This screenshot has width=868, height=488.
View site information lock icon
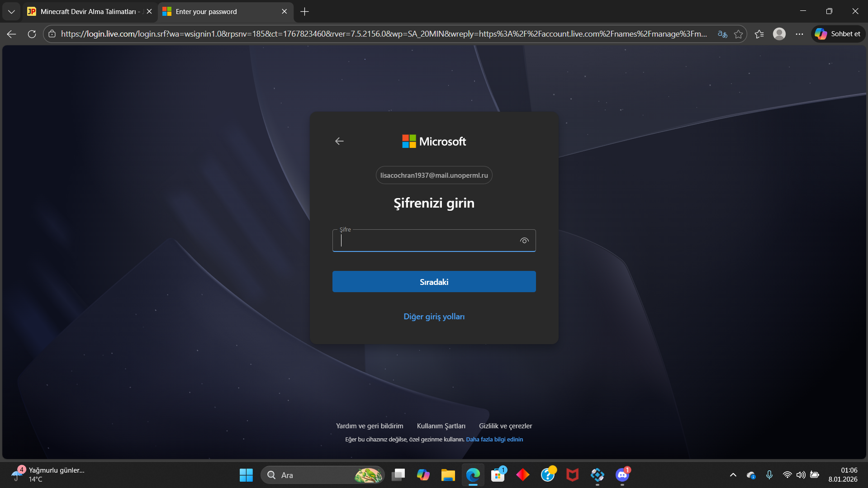point(52,34)
